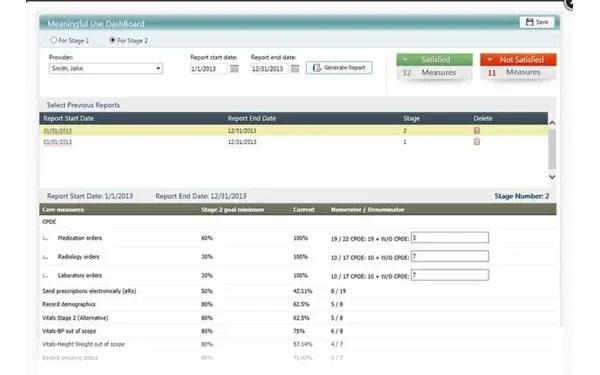600x375 pixels.
Task: Click the Stage column header
Action: point(411,118)
